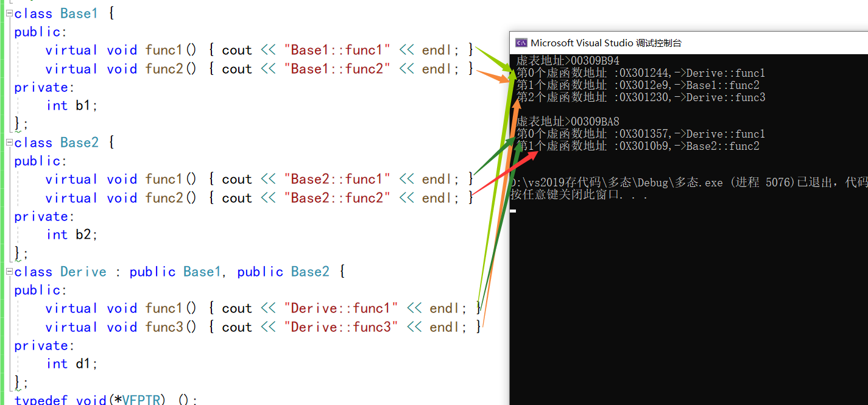
Task: Collapse the class Base1 code block
Action: 10,13
